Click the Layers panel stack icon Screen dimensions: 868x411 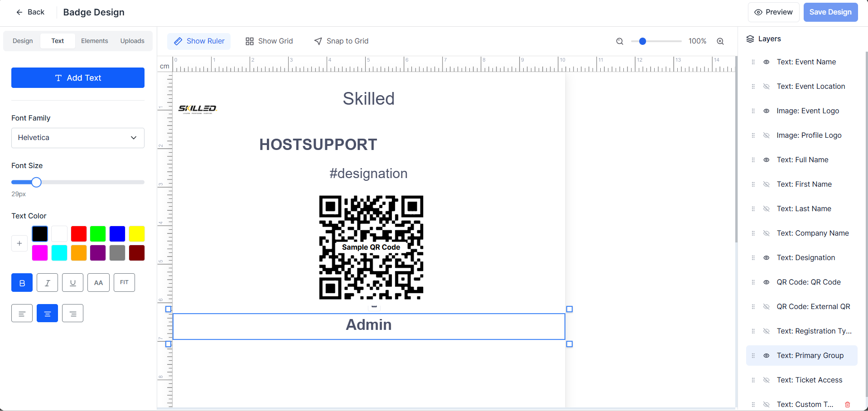(x=750, y=39)
